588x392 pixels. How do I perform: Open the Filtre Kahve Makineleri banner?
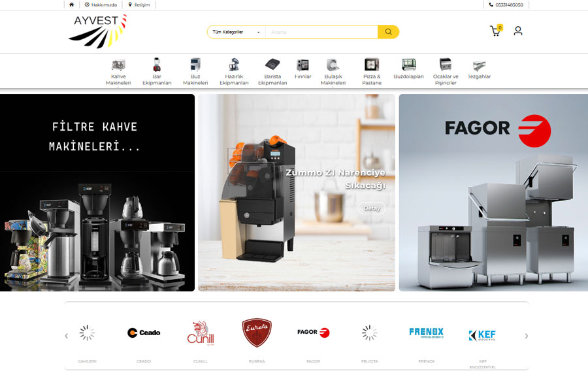[x=97, y=193]
